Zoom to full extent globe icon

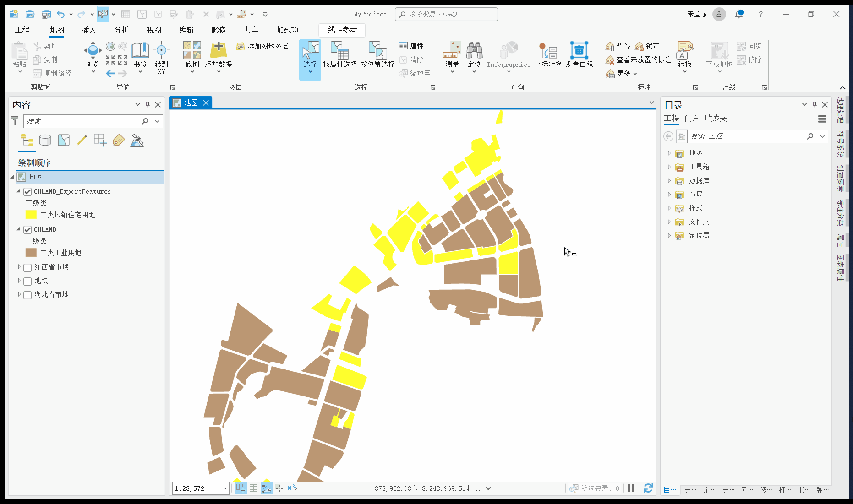point(110,46)
